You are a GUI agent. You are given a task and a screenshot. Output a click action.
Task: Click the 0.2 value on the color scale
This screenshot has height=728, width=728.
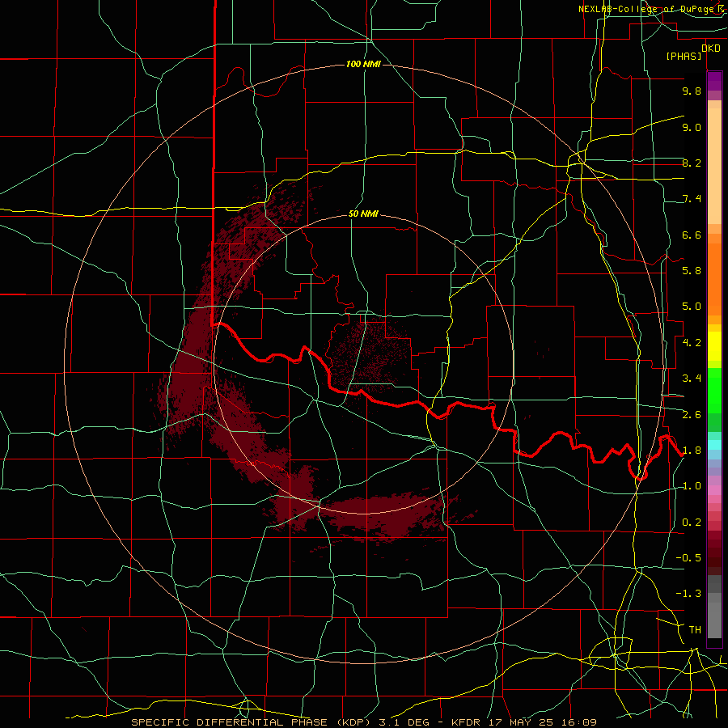click(x=692, y=523)
